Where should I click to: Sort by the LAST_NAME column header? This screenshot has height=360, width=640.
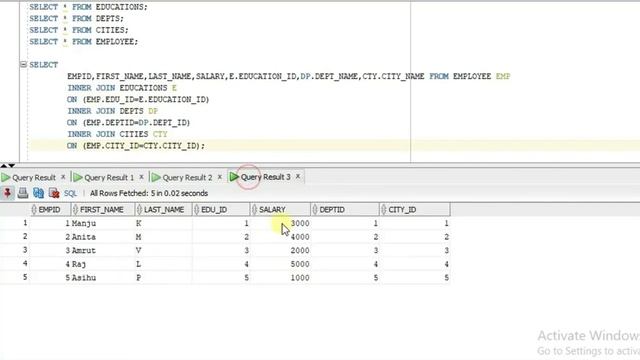click(163, 210)
